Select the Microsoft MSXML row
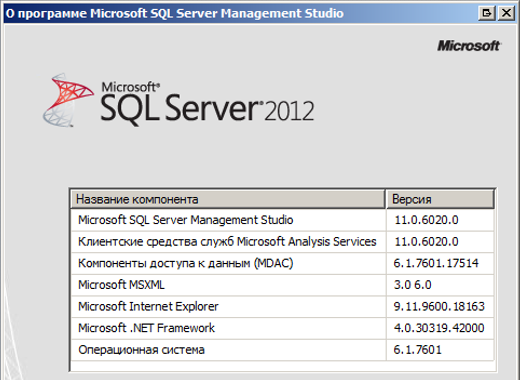 282,285
